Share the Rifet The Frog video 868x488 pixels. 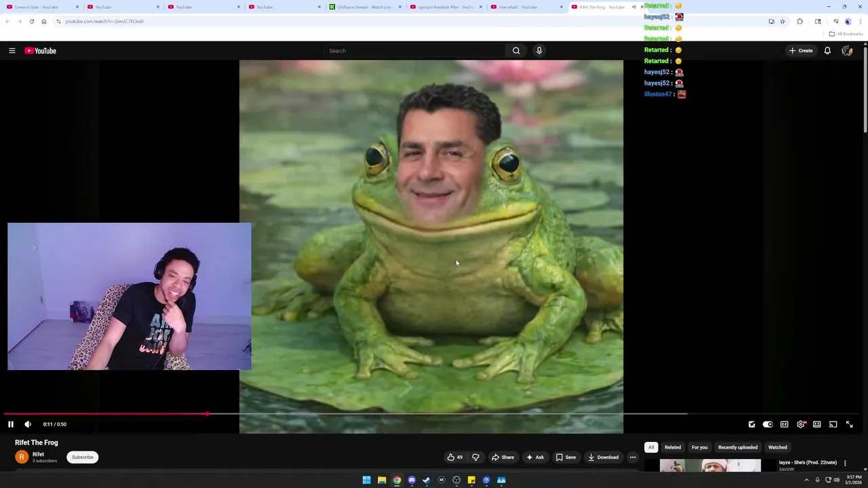point(502,457)
